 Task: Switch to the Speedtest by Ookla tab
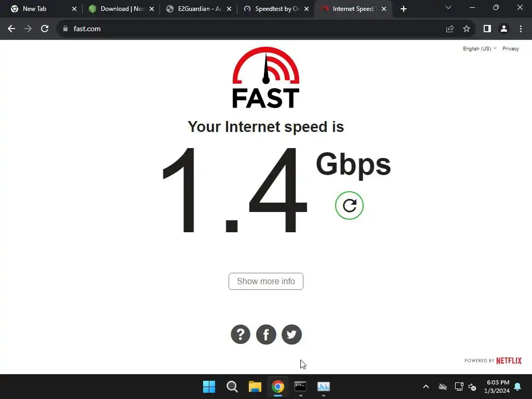click(276, 9)
